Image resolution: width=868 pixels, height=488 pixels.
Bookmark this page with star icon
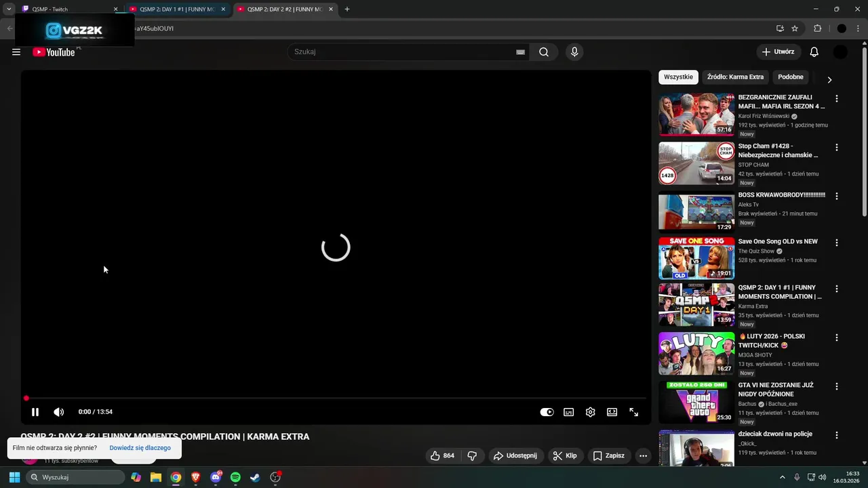click(x=795, y=28)
